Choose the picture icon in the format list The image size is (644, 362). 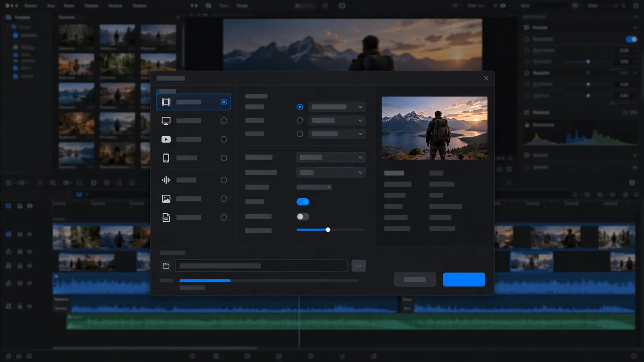(x=166, y=199)
